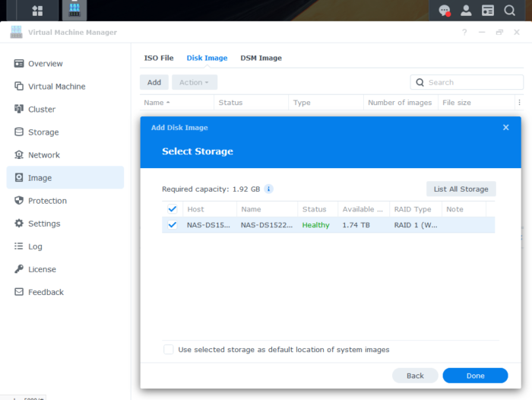532x400 pixels.
Task: Click Virtual Machine Manager title logo
Action: pos(16,32)
